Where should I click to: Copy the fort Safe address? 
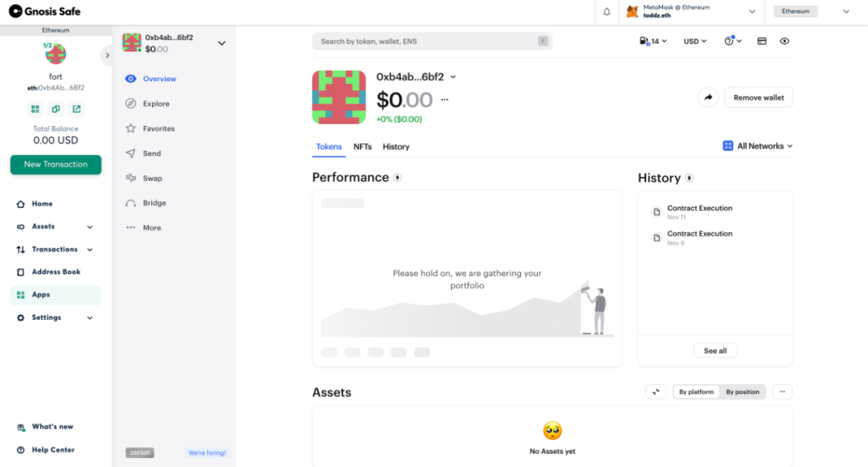click(x=56, y=109)
